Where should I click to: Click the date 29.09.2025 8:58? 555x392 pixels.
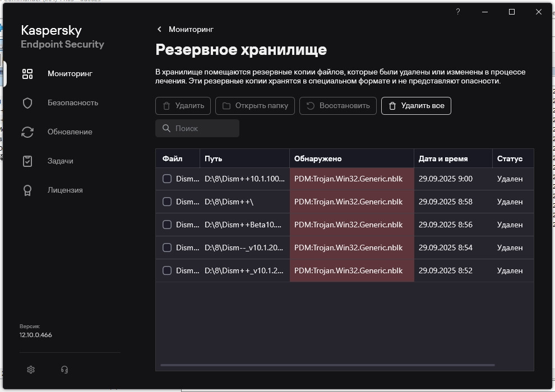(x=445, y=202)
